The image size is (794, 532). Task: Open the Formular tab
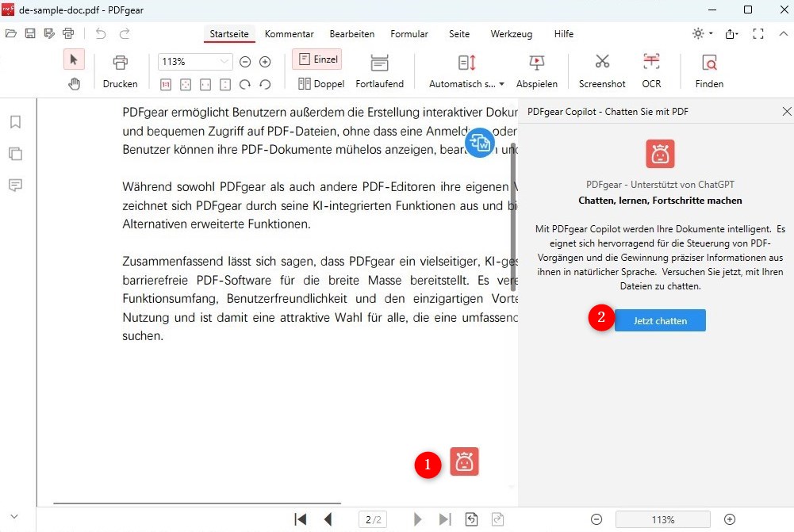(409, 34)
